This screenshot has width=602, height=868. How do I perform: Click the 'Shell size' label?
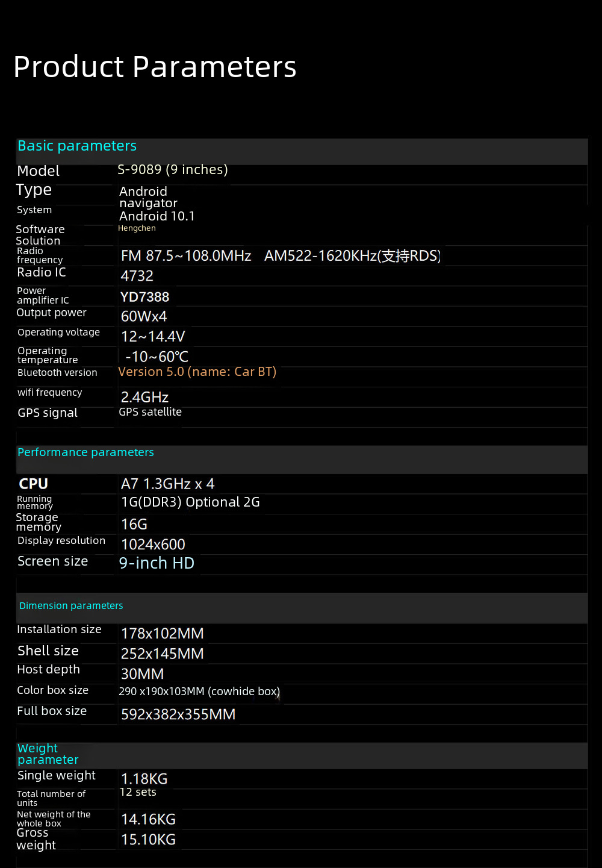tap(48, 651)
